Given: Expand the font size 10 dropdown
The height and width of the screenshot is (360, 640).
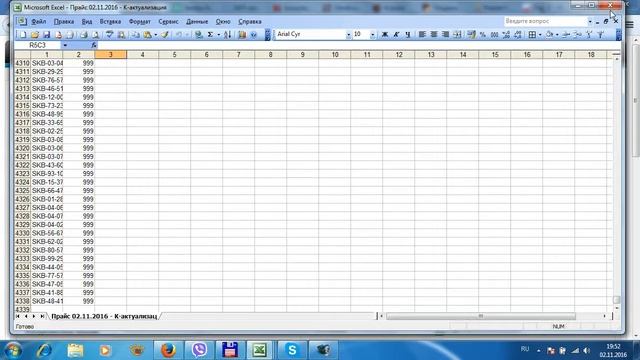Looking at the screenshot, I should (372, 35).
